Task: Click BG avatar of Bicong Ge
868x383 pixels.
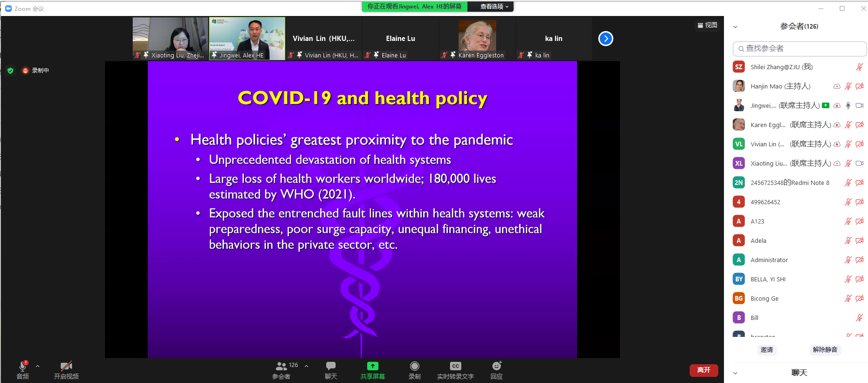Action: coord(739,298)
